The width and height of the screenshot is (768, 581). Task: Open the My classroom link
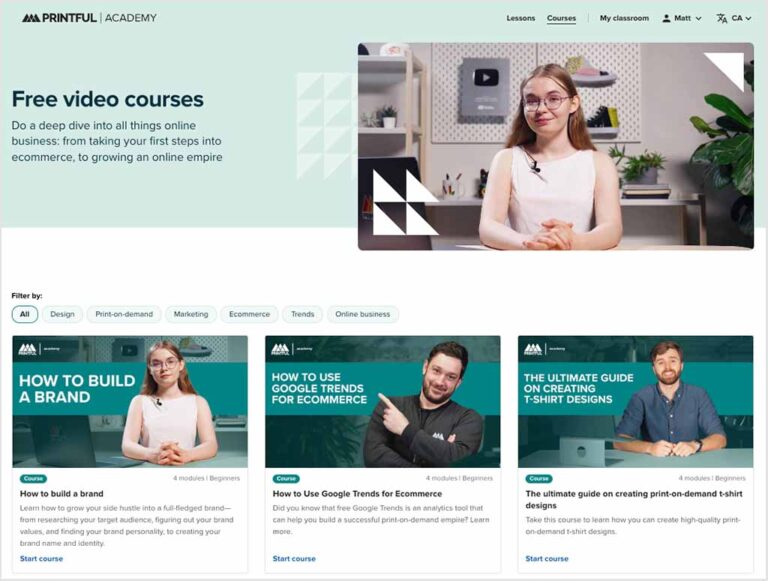click(624, 18)
